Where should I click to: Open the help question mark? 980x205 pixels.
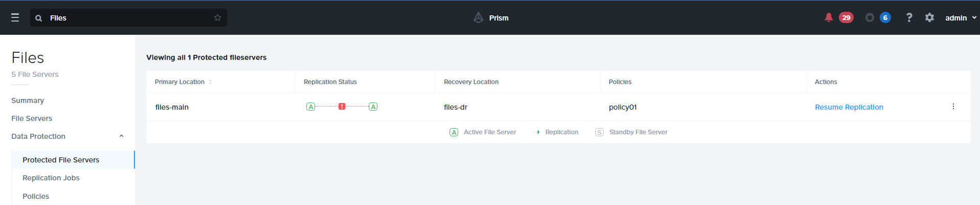909,17
